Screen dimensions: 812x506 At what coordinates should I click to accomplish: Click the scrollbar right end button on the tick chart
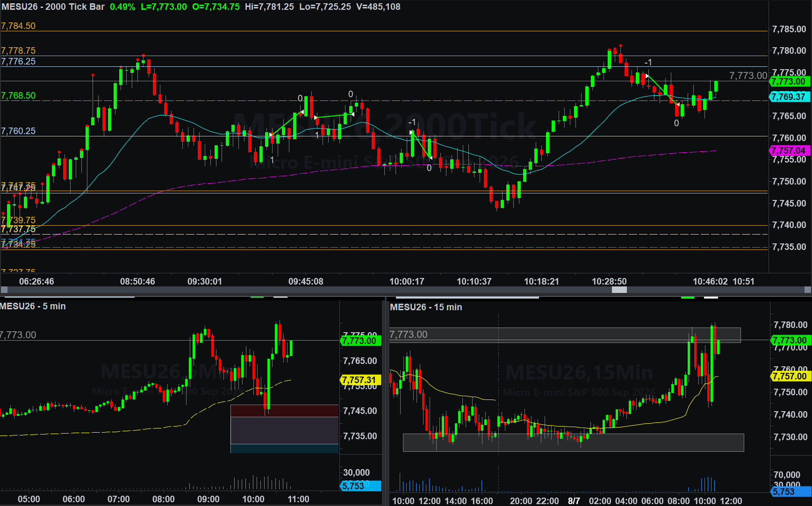pos(807,290)
